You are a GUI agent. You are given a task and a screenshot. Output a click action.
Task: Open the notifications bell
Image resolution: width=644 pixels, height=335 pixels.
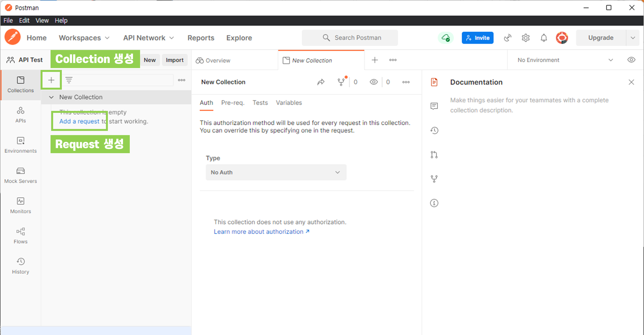544,38
